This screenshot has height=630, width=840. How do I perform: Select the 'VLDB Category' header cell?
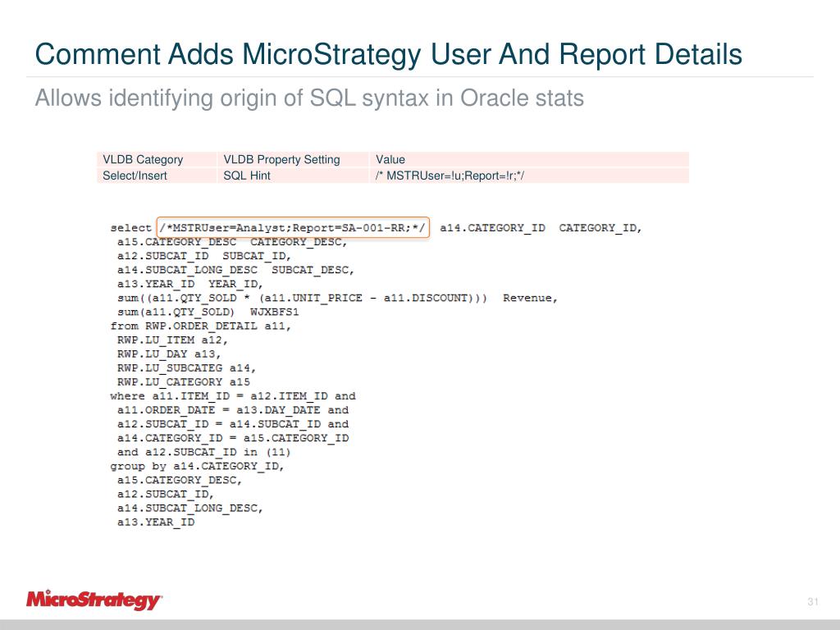point(157,160)
